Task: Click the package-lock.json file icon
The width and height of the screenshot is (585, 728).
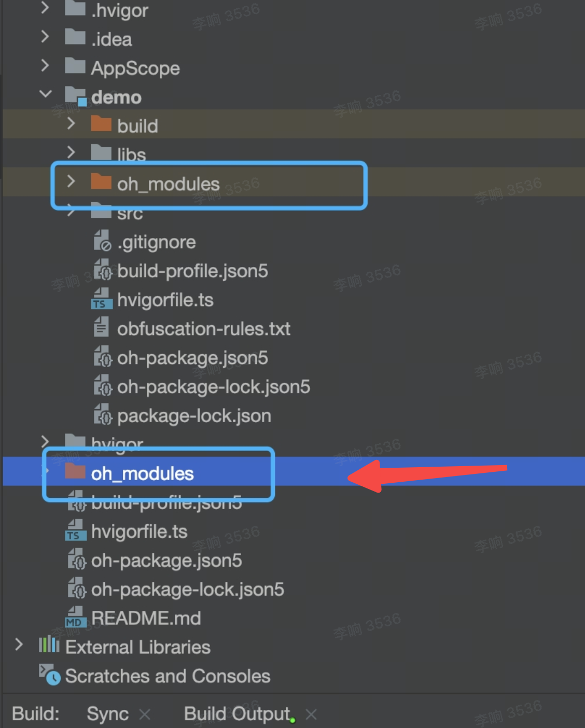Action: 102,415
